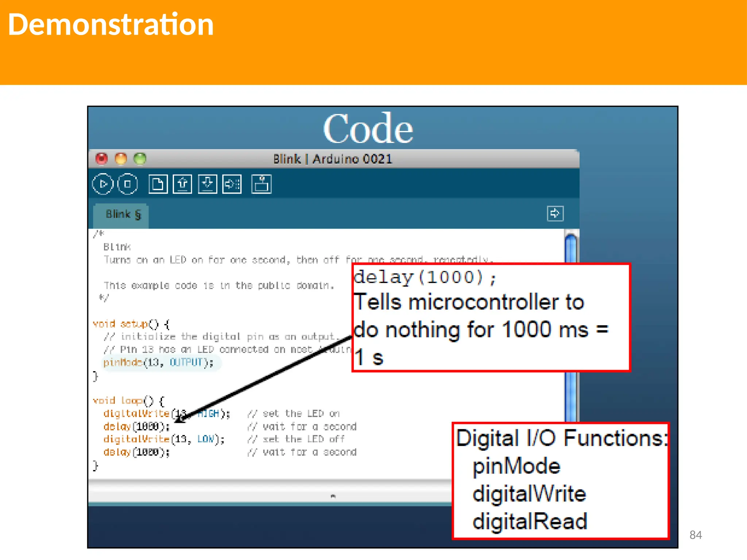Click the console divider collapse arrow
Screen dimensions: 747x560
[333, 496]
